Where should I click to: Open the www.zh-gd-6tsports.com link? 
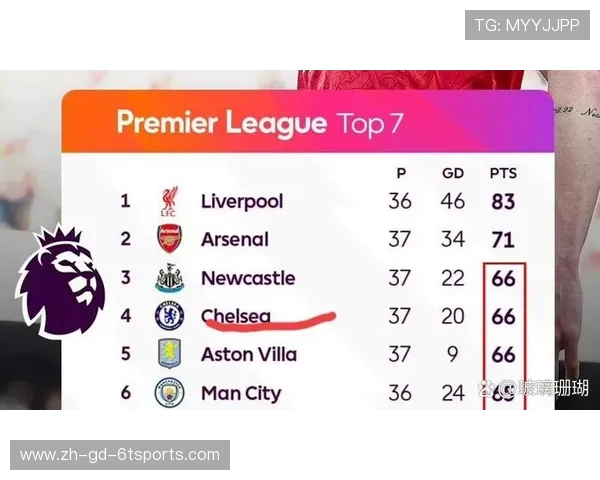coord(120,455)
